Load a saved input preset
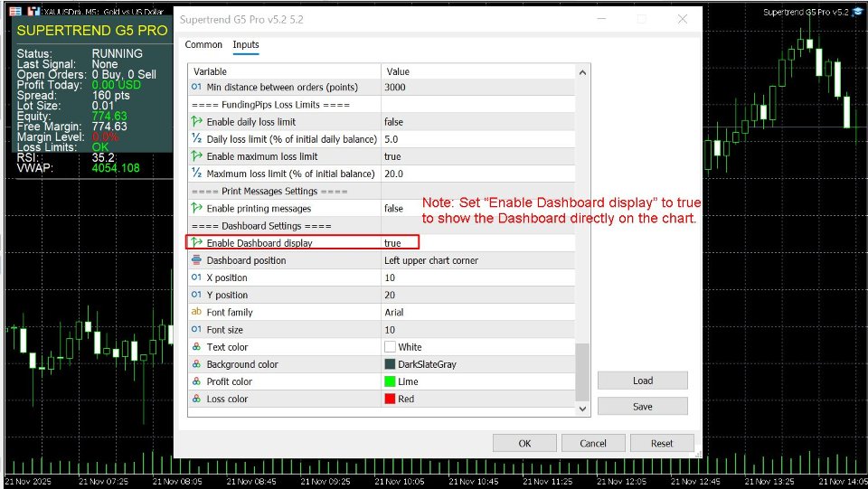868x489 pixels. 643,381
